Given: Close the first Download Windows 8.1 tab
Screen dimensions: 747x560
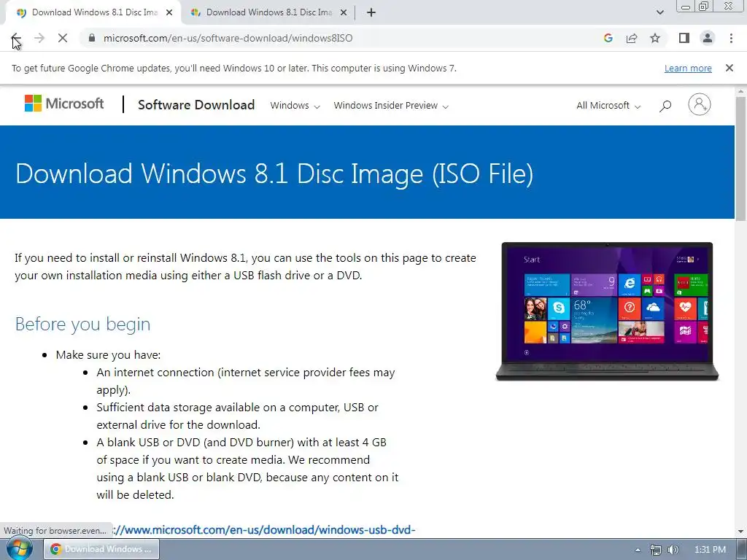Looking at the screenshot, I should (169, 13).
